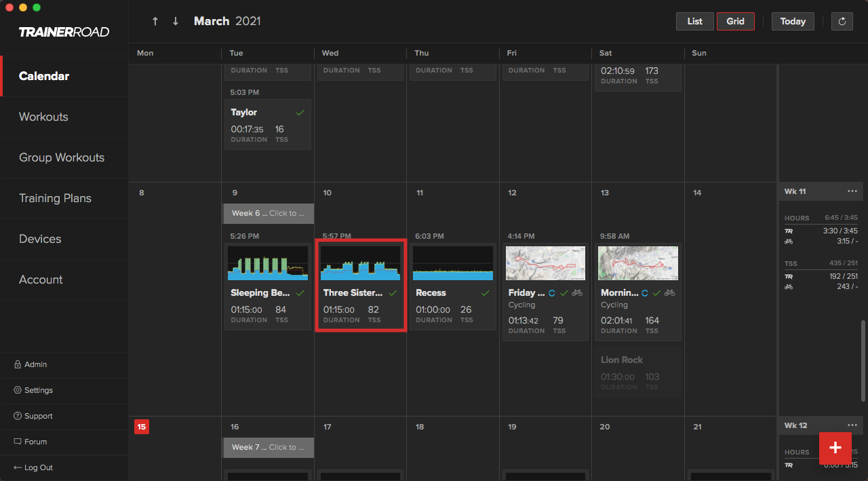Open Settings via the gear icon
The width and height of the screenshot is (868, 481).
[18, 390]
